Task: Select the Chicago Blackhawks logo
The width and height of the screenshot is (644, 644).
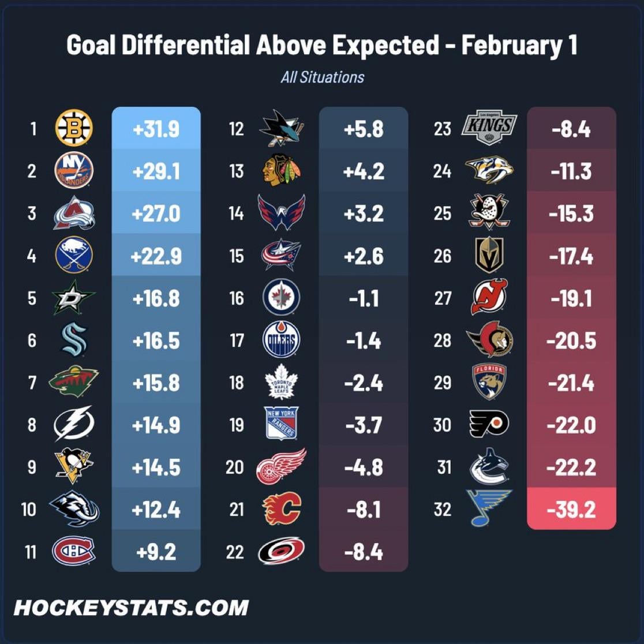Action: pyautogui.click(x=282, y=171)
